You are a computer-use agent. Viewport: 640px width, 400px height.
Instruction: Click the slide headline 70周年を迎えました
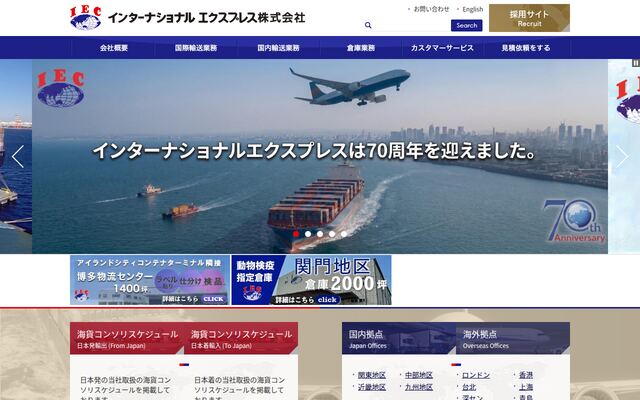[313, 151]
